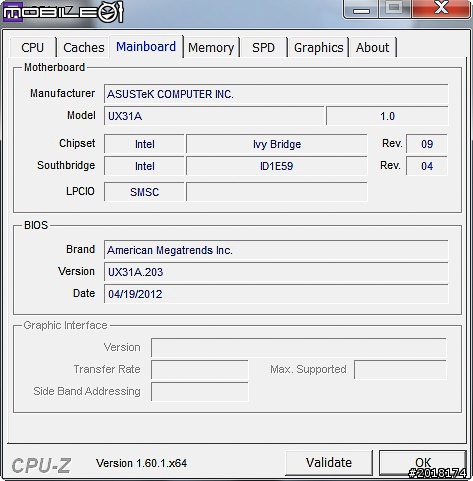Click the BIOS Brand field American Megatrends
The width and height of the screenshot is (473, 481).
point(276,250)
